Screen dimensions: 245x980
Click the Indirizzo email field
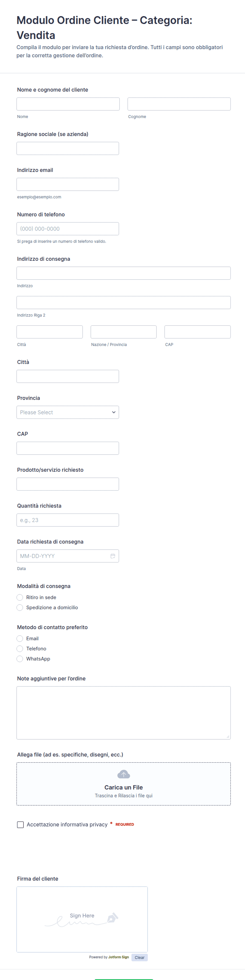pos(68,185)
